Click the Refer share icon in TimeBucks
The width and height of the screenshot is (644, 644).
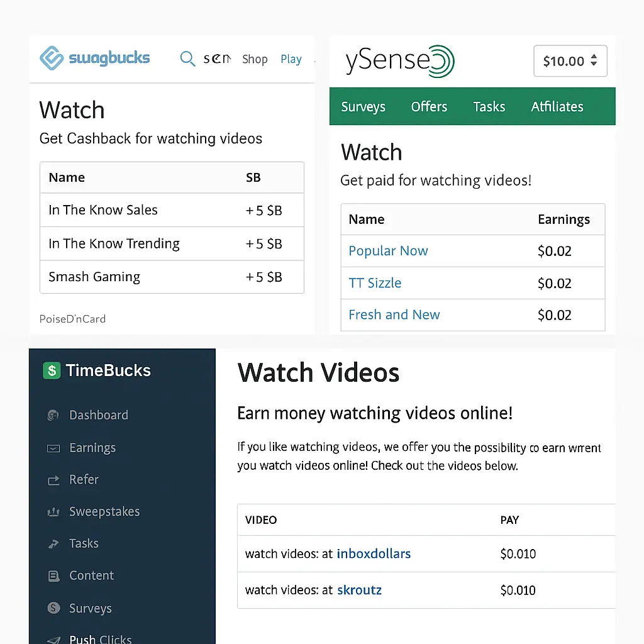[x=53, y=480]
